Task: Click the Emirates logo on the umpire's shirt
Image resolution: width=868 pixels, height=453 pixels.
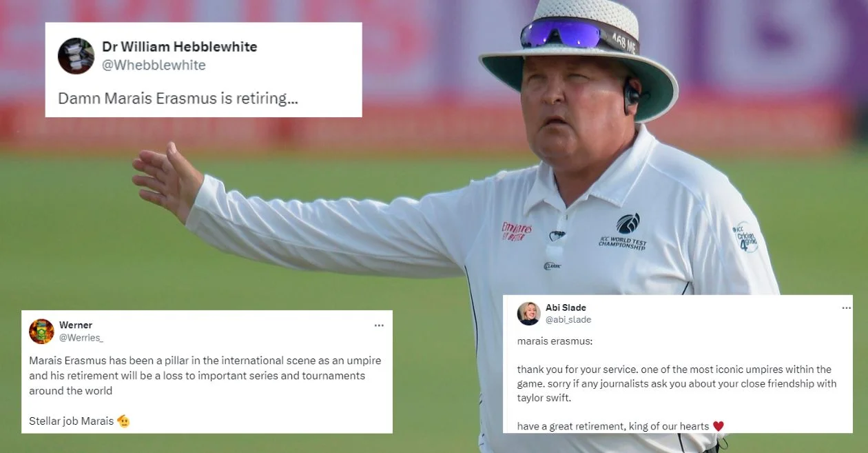Action: pos(517,231)
